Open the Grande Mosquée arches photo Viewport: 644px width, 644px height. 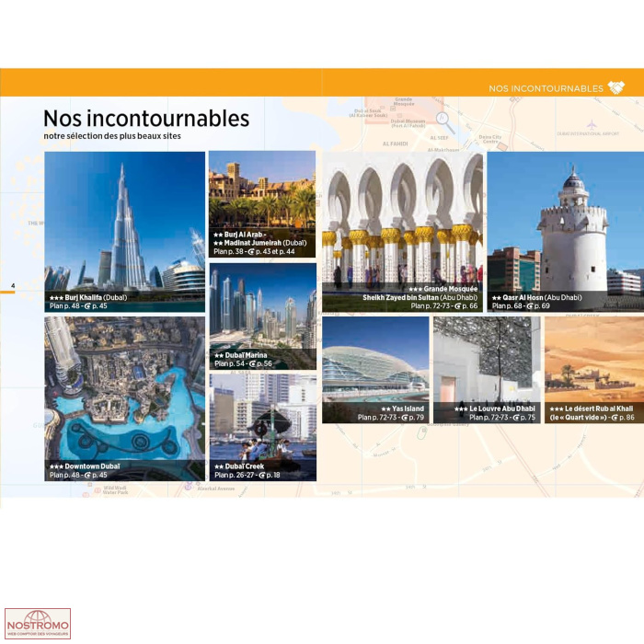click(x=403, y=232)
